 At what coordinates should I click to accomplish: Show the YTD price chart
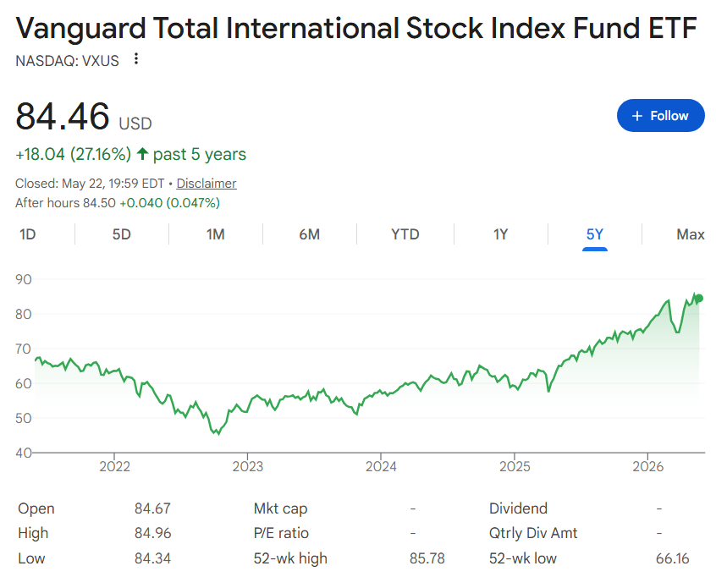coord(405,234)
